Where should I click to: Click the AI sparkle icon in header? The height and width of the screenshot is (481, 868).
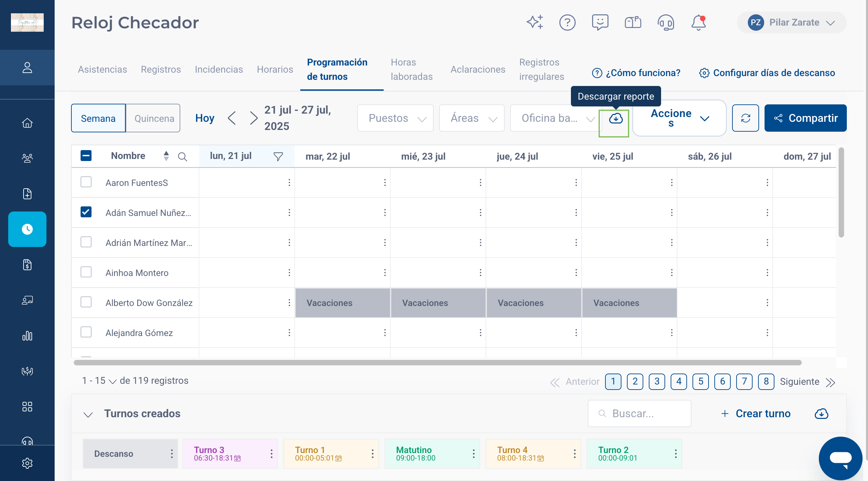[x=535, y=23]
